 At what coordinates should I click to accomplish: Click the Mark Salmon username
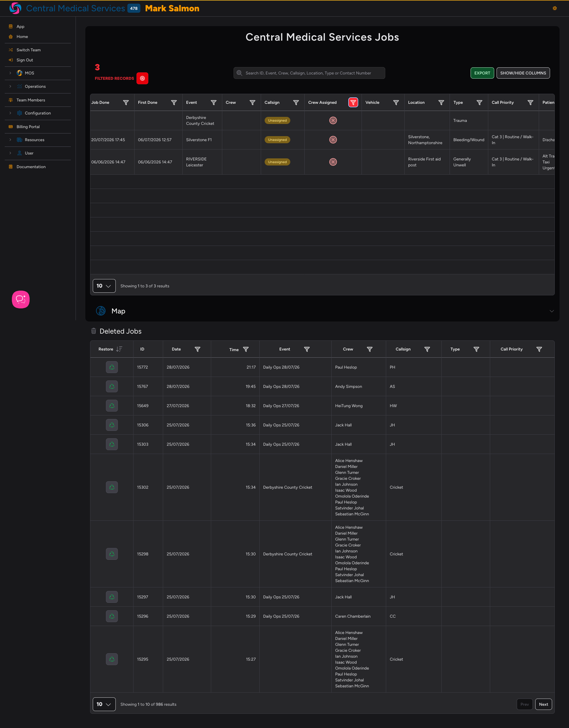click(x=172, y=8)
